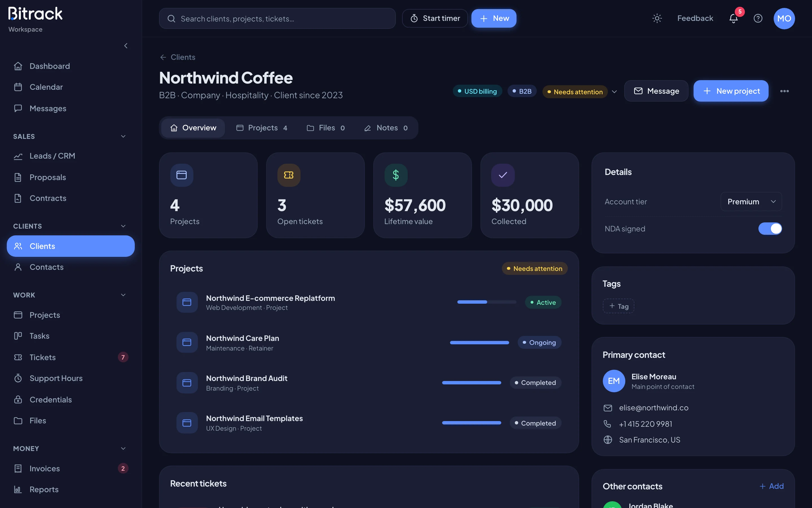812x508 pixels.
Task: Collapse the CLIENTS sidebar section
Action: [123, 226]
